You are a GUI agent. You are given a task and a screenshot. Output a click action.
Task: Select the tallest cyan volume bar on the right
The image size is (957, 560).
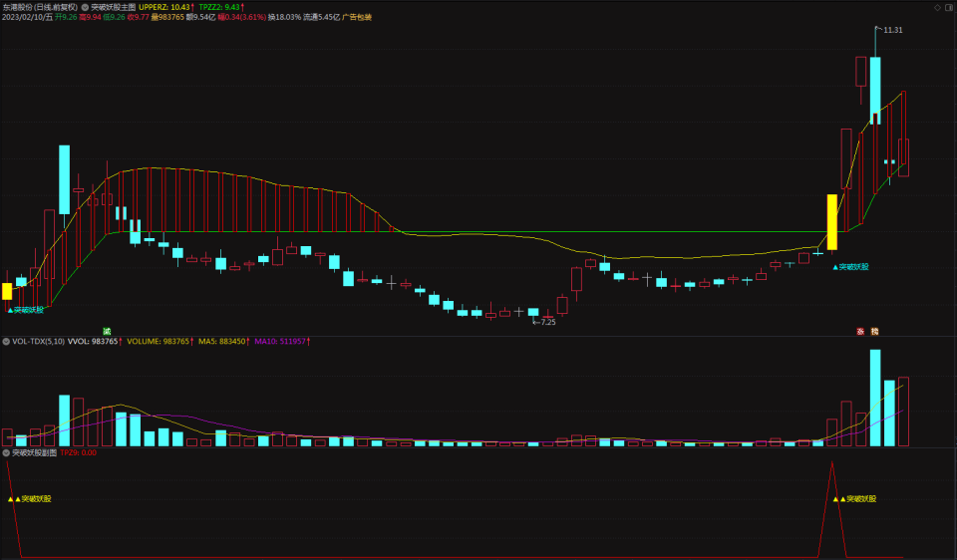point(875,398)
